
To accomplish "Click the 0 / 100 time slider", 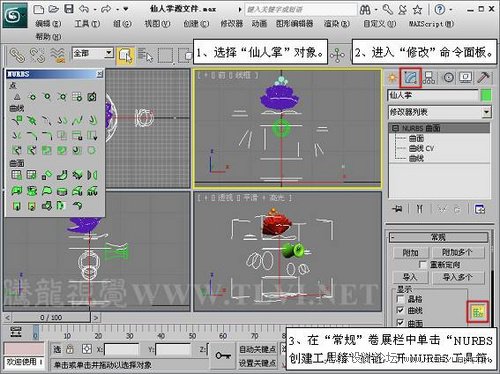I will 51,317.
